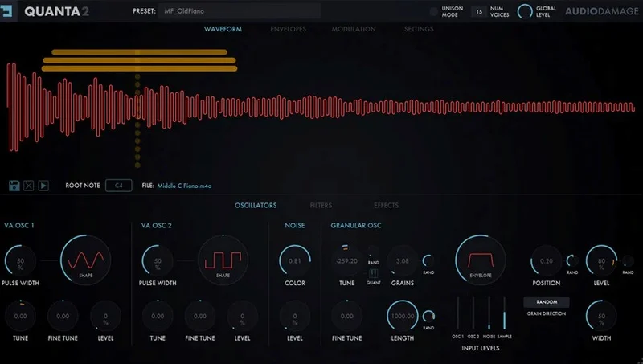Click the VA OSC 2 Tune knob

click(158, 316)
